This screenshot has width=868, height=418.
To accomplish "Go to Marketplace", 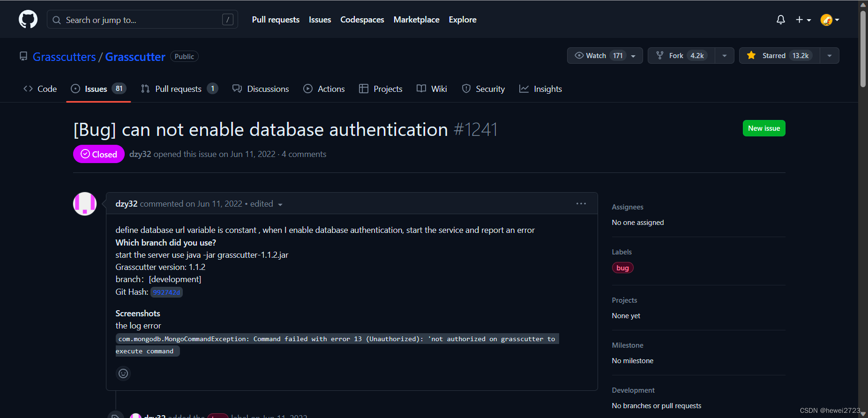I will pyautogui.click(x=417, y=20).
